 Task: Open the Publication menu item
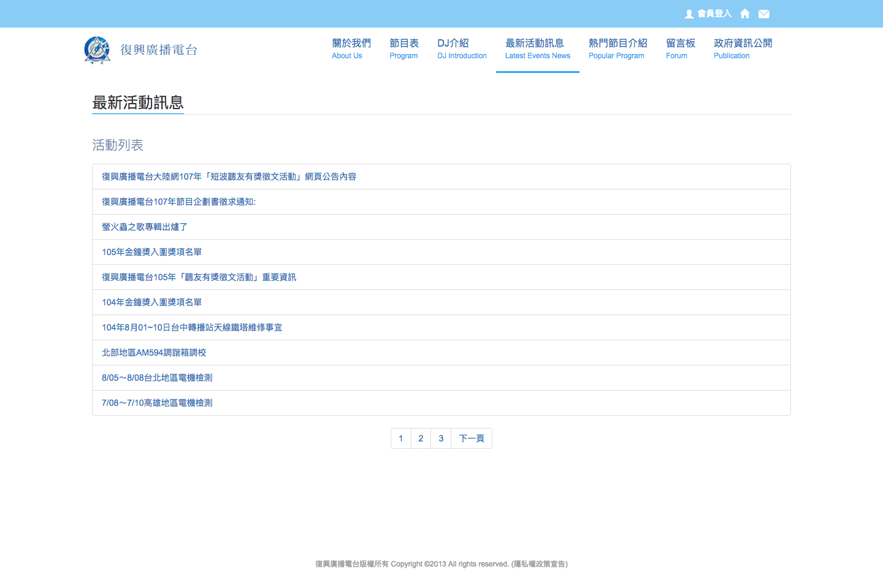(x=743, y=49)
